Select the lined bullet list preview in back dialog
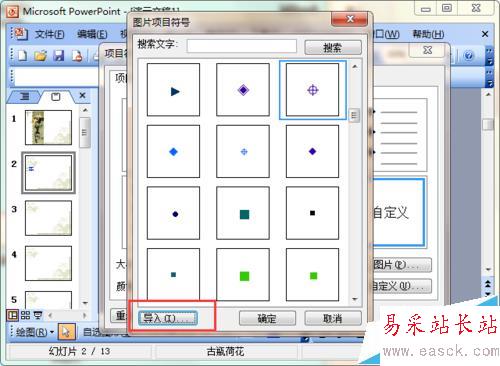 399,135
